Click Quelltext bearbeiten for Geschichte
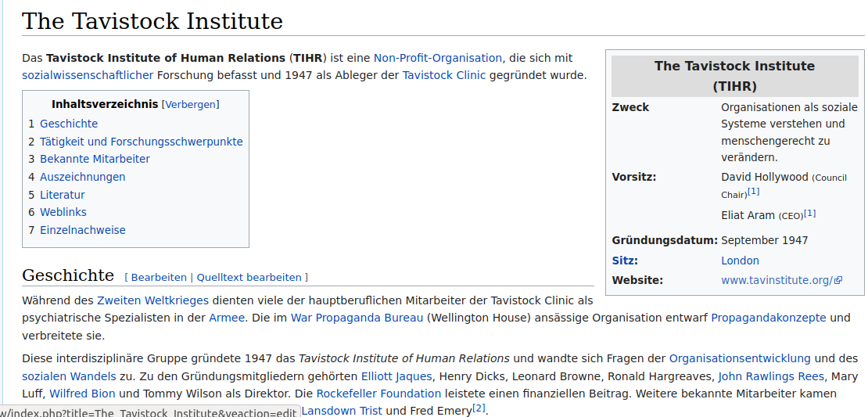The width and height of the screenshot is (868, 417). click(249, 277)
